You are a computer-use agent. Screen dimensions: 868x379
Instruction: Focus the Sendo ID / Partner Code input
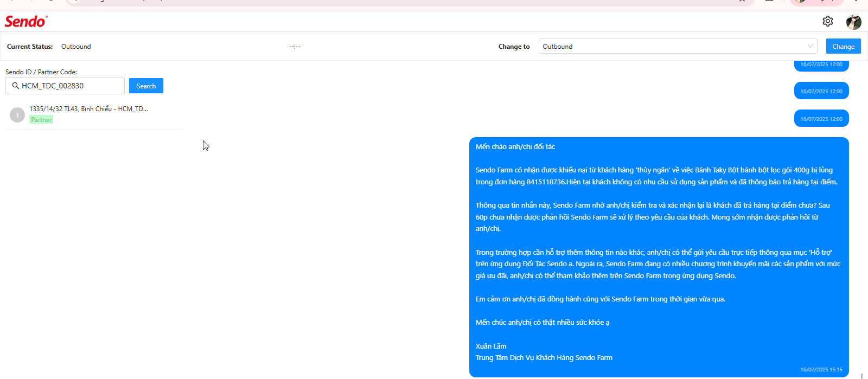tap(65, 86)
